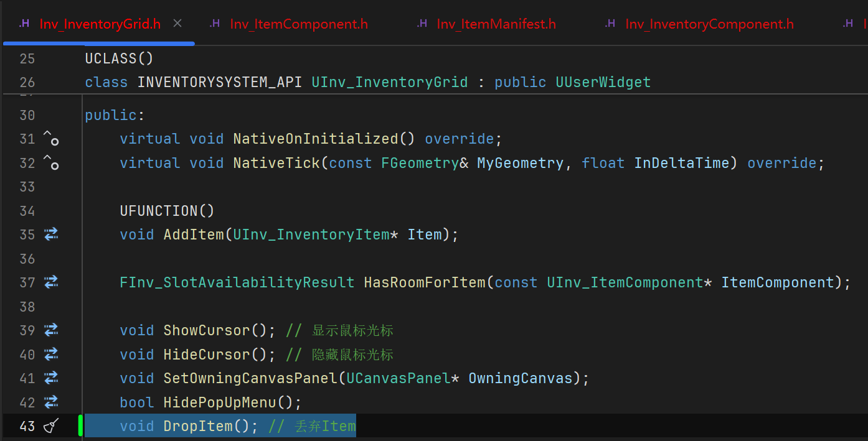
Task: Click the broom quick-fix icon on line 43
Action: (51, 426)
